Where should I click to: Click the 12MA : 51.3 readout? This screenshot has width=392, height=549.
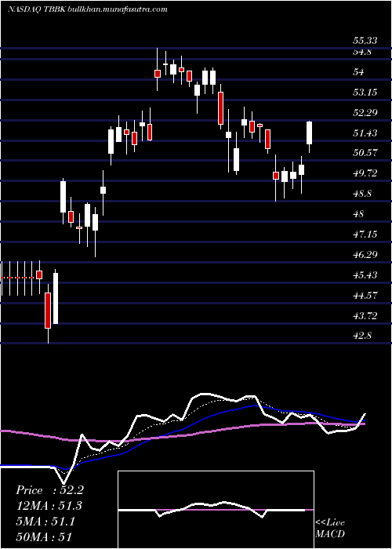click(x=49, y=506)
